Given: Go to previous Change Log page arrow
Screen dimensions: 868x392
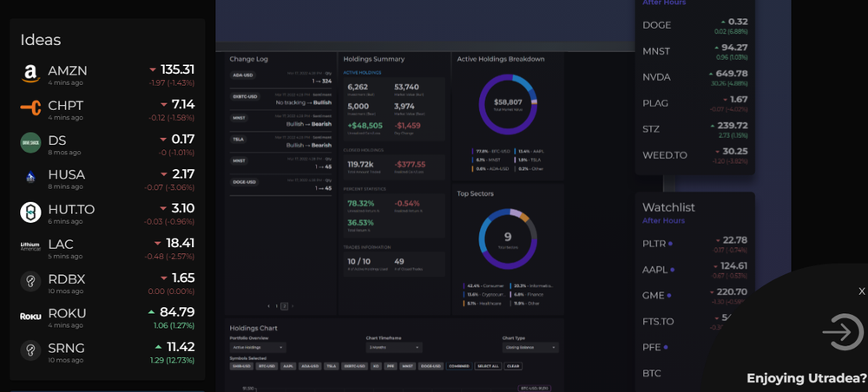Looking at the screenshot, I should click(x=269, y=306).
